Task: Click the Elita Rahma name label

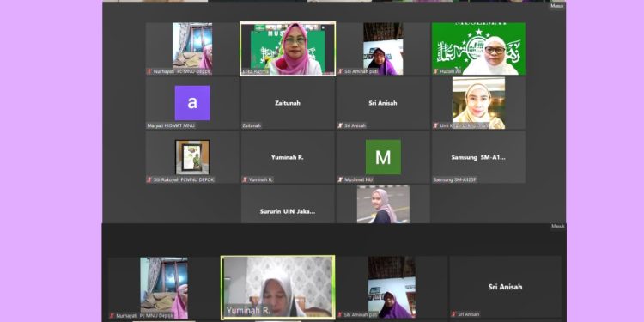Action: click(256, 71)
